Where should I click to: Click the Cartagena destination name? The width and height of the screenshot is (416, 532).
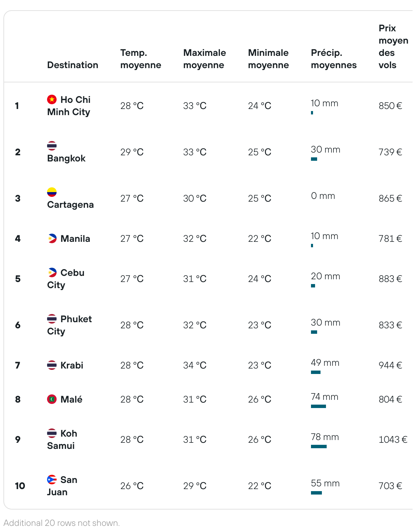tap(71, 205)
